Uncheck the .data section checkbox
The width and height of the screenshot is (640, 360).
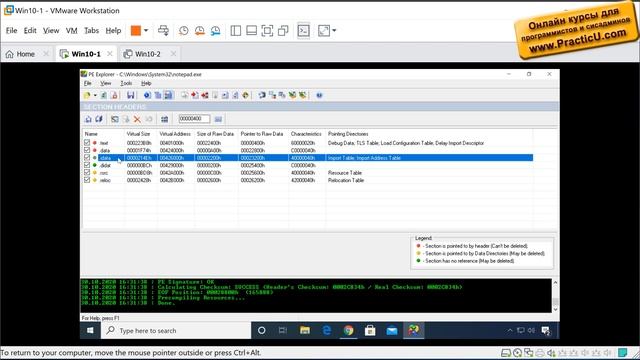point(87,150)
